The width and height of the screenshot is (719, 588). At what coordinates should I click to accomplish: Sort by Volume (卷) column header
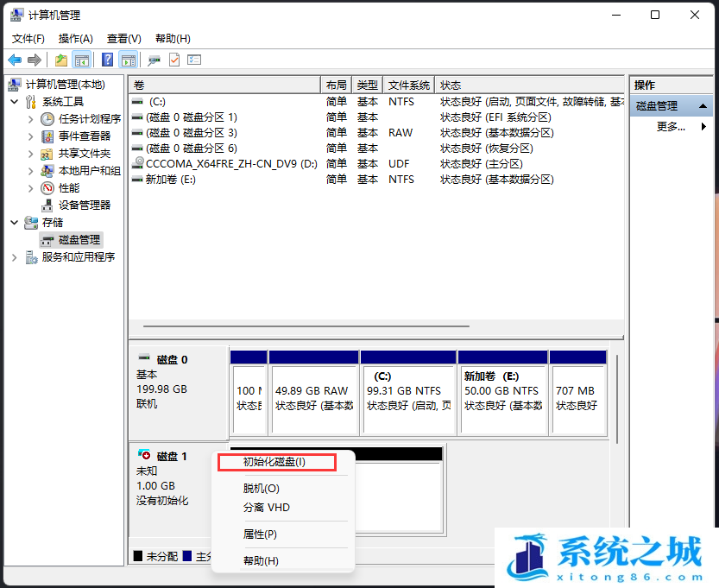(224, 85)
